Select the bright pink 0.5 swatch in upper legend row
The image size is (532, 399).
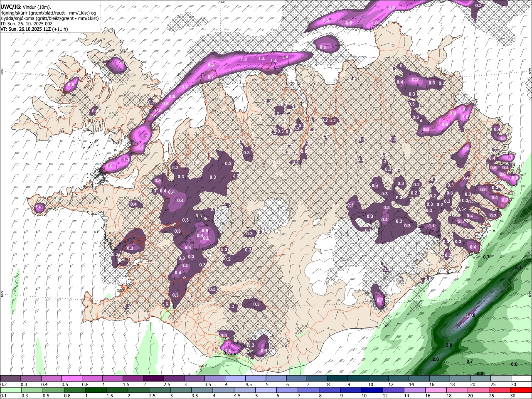(71, 379)
